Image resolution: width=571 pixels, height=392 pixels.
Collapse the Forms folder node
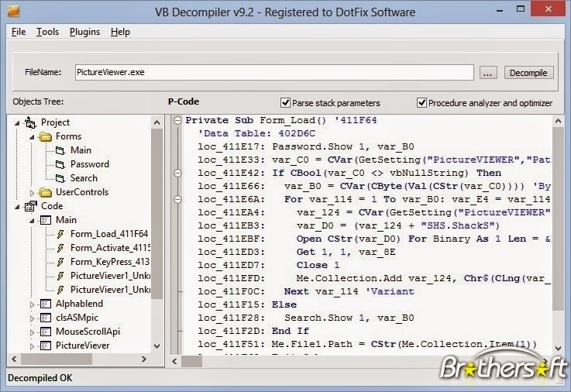(x=32, y=137)
